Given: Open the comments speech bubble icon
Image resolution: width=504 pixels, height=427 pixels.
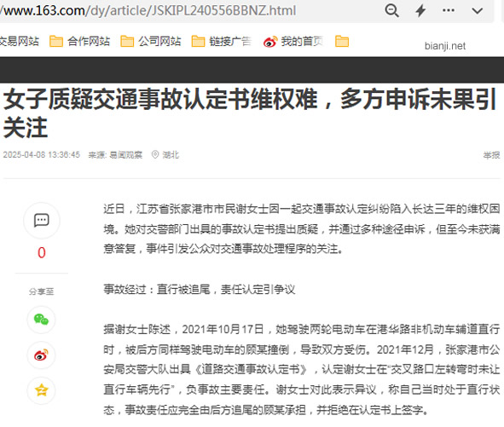Looking at the screenshot, I should 42,221.
